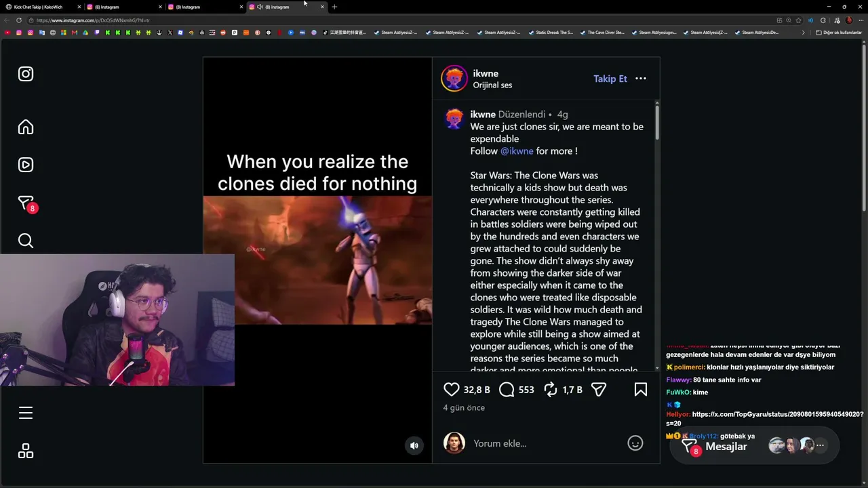Add this page to favorites (star icon)

(x=798, y=20)
